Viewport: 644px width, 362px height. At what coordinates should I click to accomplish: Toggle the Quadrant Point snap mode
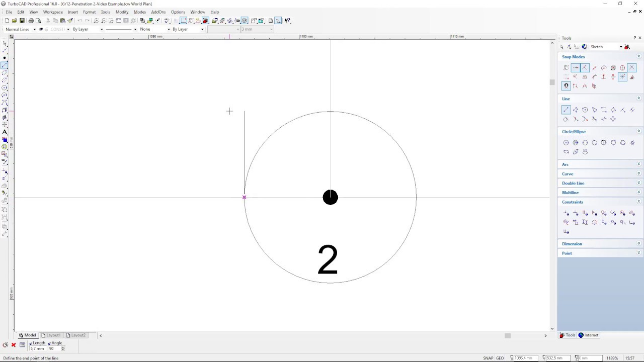623,68
